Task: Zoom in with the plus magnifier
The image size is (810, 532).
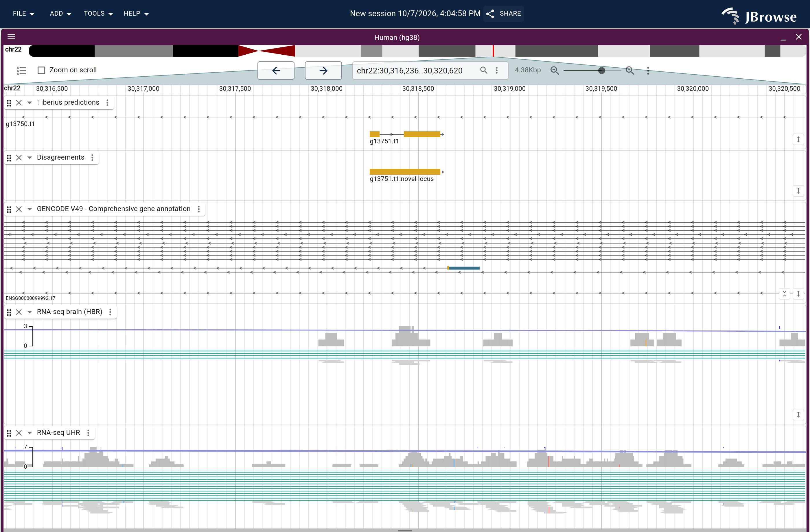Action: click(630, 71)
